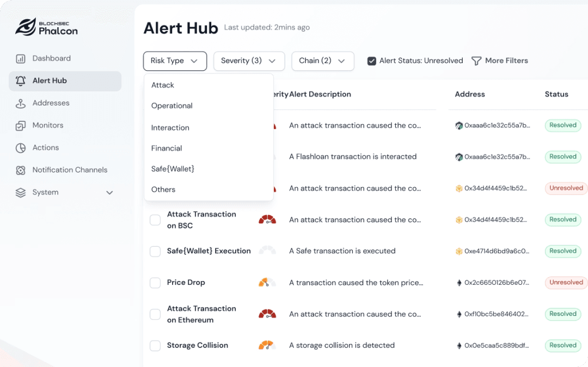Open Addresses via its sidebar icon
Viewport: 588px width, 367px height.
21,103
